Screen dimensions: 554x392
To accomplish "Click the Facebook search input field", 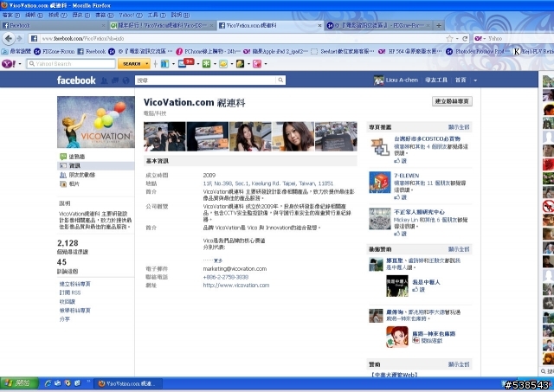I will click(206, 80).
